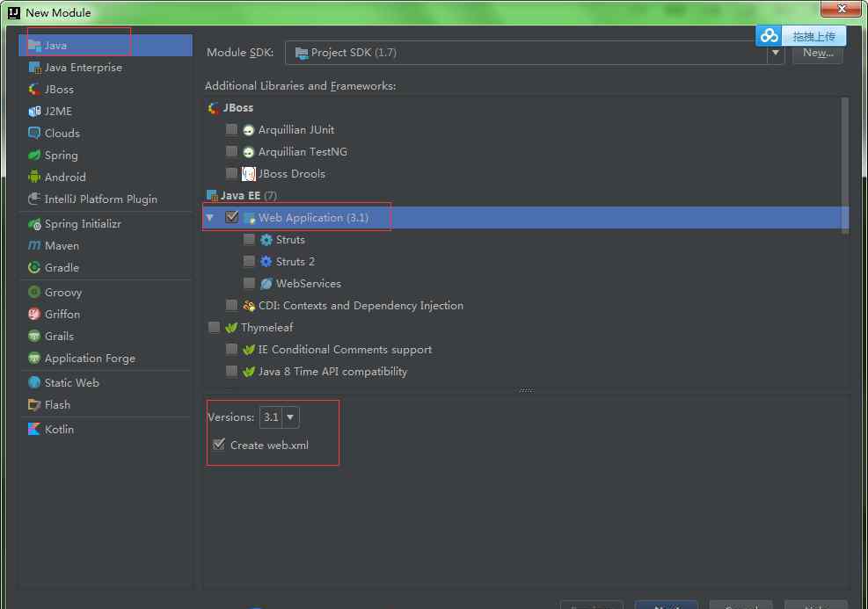Uncheck the Create web.xml checkbox
Screen dimensions: 868x609
[x=219, y=445]
